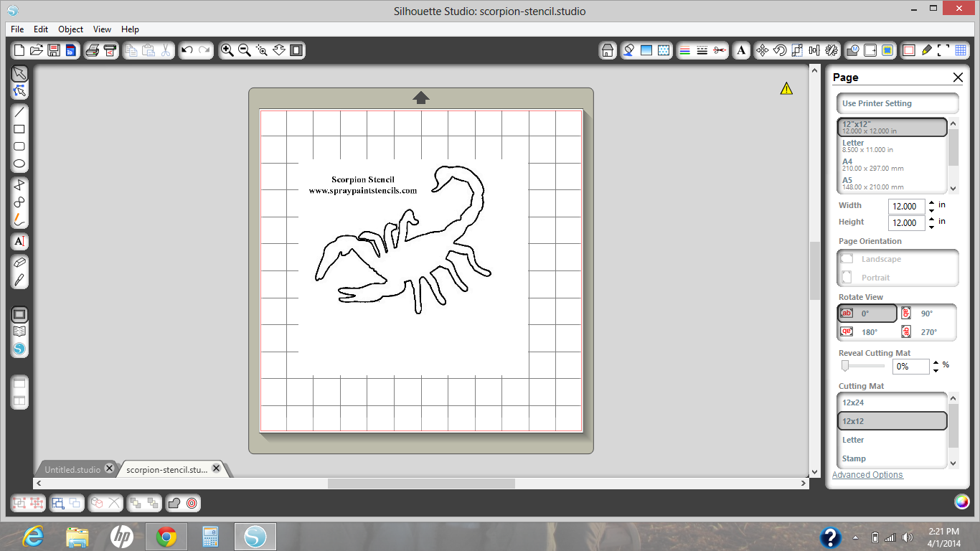Open the Help menu
The width and height of the screenshot is (980, 551).
(x=130, y=29)
